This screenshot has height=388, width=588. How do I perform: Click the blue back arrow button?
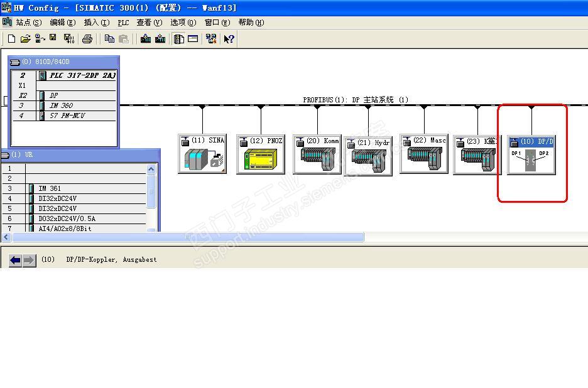coord(15,260)
